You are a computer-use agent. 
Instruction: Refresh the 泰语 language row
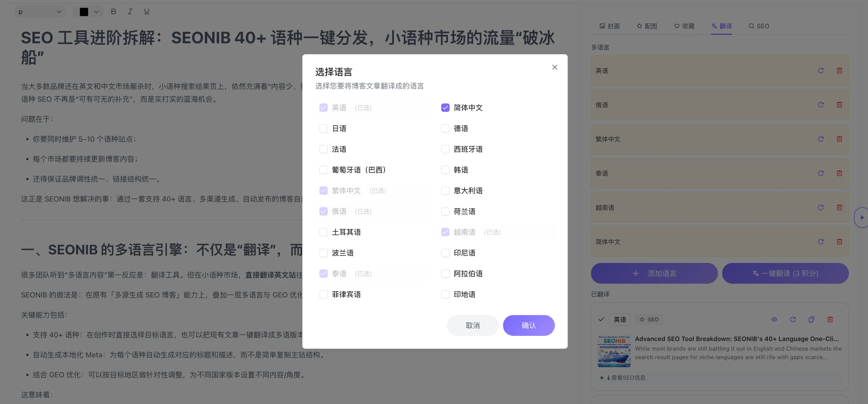click(821, 173)
